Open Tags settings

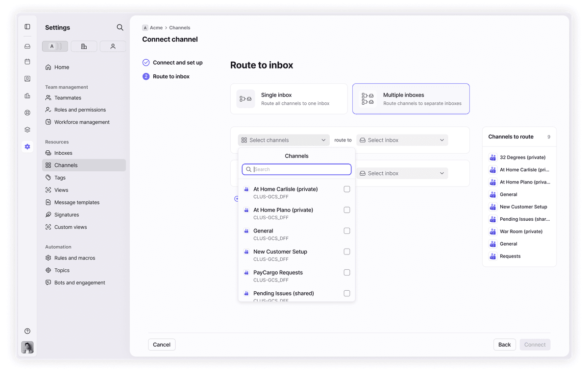click(x=84, y=178)
